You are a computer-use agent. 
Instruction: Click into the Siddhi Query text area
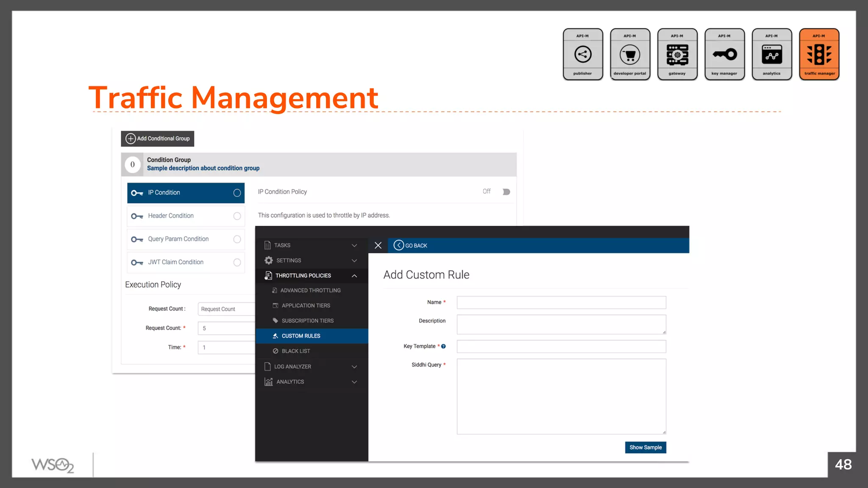[x=561, y=396]
